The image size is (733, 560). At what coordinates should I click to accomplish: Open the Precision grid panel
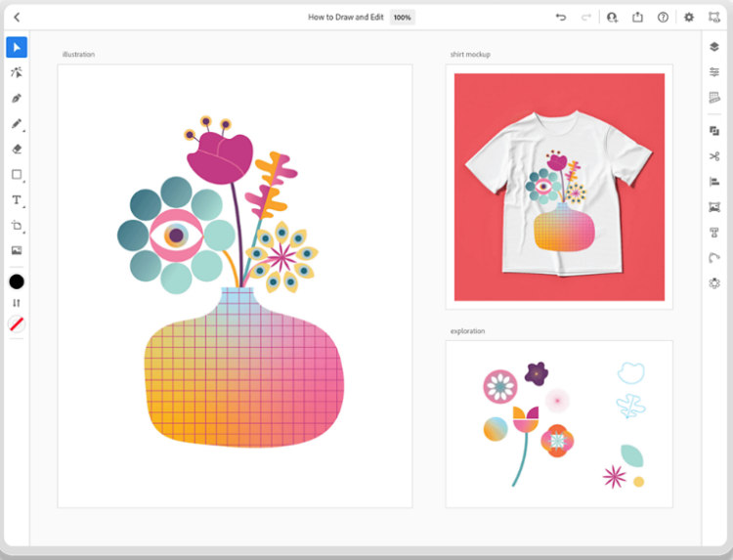click(713, 97)
